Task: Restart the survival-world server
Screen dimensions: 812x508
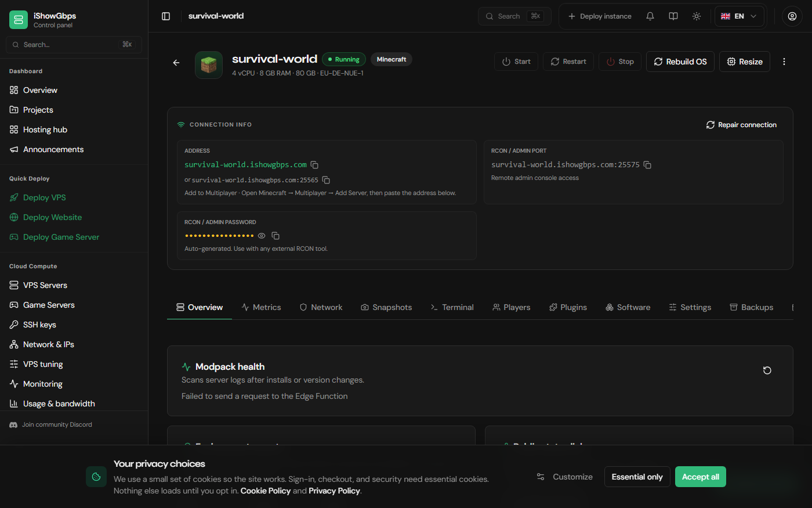Action: click(568, 62)
